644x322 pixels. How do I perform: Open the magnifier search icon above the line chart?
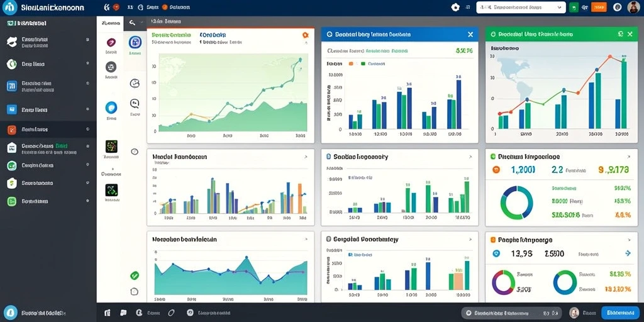click(132, 23)
